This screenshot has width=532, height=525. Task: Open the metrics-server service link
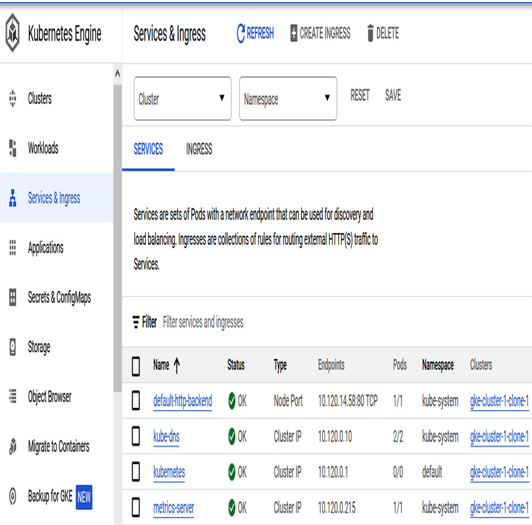(173, 508)
